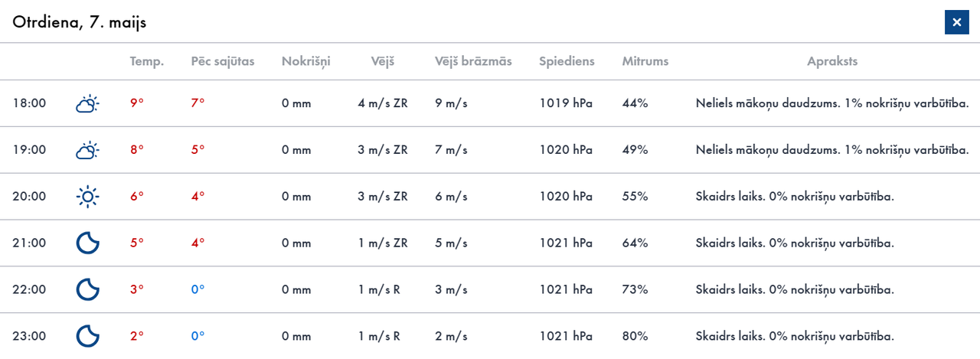Select the Nokrišņi column header

(305, 61)
